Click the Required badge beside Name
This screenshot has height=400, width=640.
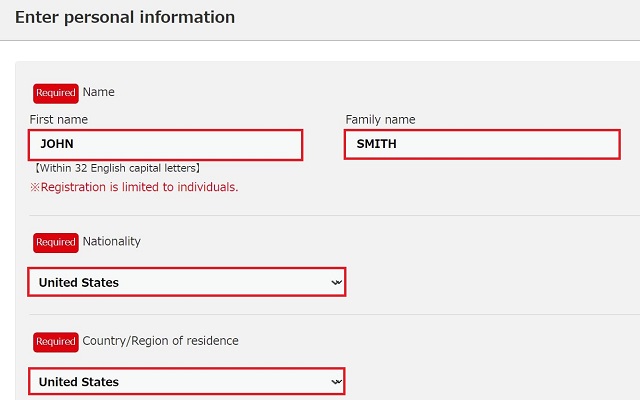coord(56,93)
